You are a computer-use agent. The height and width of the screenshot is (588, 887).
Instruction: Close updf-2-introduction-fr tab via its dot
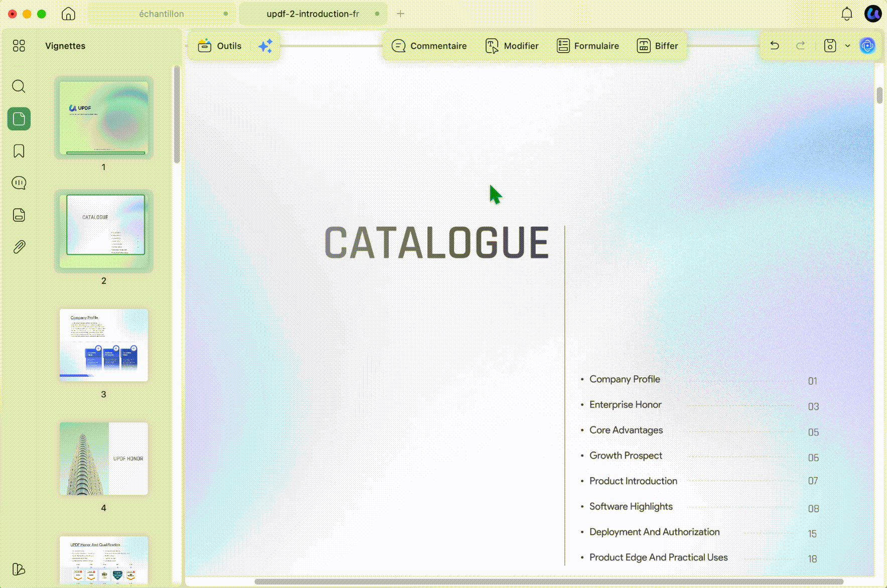[377, 14]
